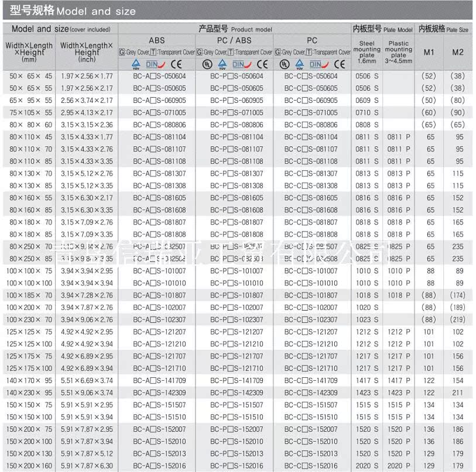
Task: Click the 产品型号 Product model header
Action: pos(235,29)
